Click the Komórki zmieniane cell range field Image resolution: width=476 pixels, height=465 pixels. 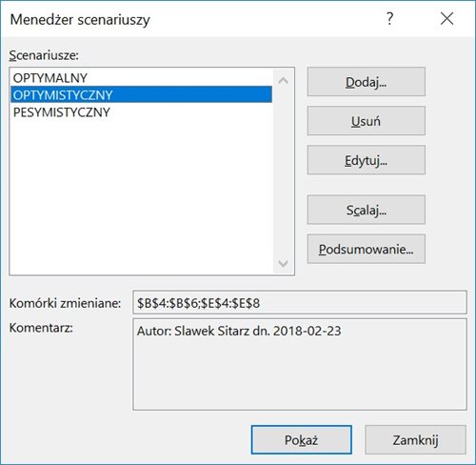tap(300, 302)
